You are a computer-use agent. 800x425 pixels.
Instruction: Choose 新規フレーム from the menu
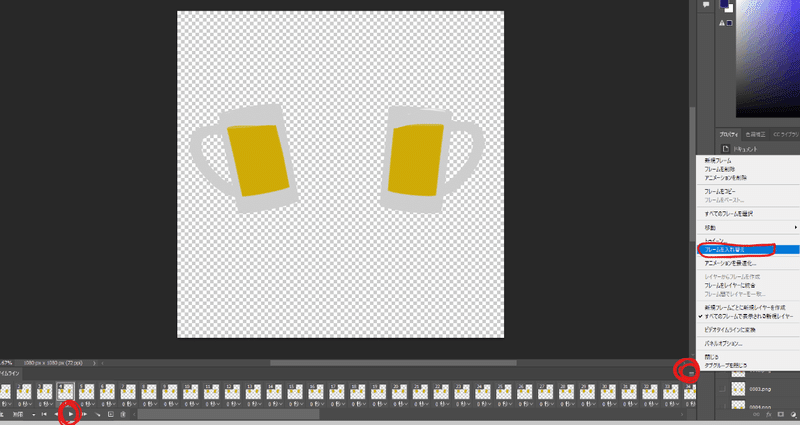(x=717, y=160)
